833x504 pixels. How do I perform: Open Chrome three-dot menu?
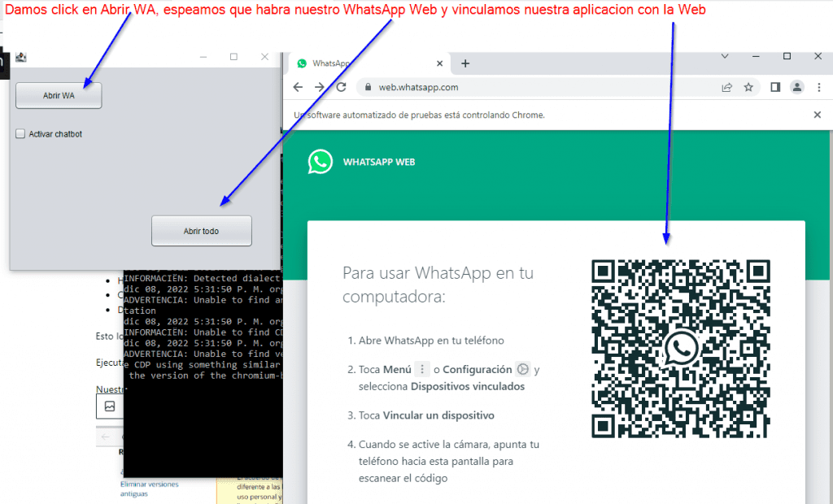[x=818, y=87]
